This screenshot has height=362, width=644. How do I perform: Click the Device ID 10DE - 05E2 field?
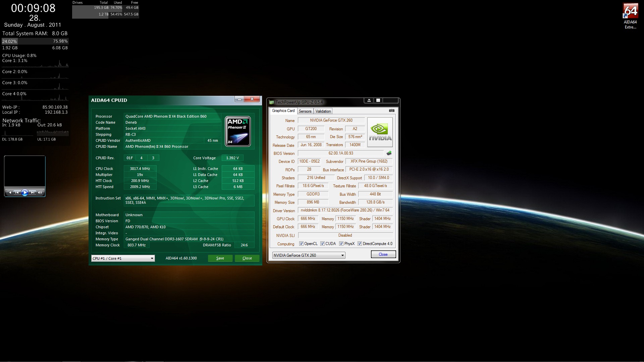[309, 161]
